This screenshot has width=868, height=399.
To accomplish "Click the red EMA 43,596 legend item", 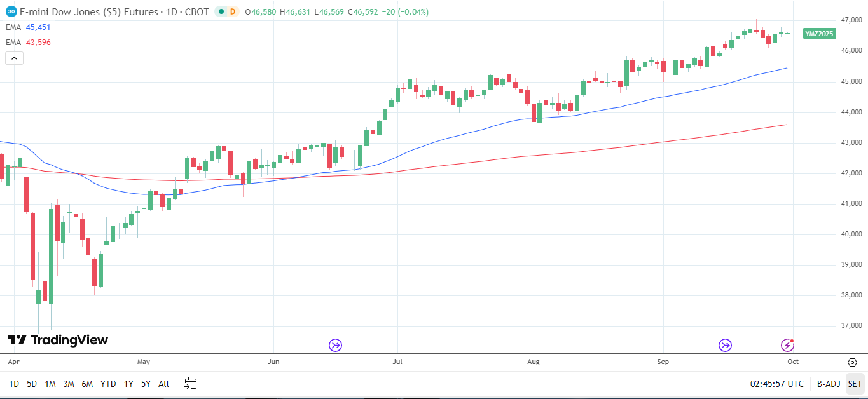I will [29, 43].
